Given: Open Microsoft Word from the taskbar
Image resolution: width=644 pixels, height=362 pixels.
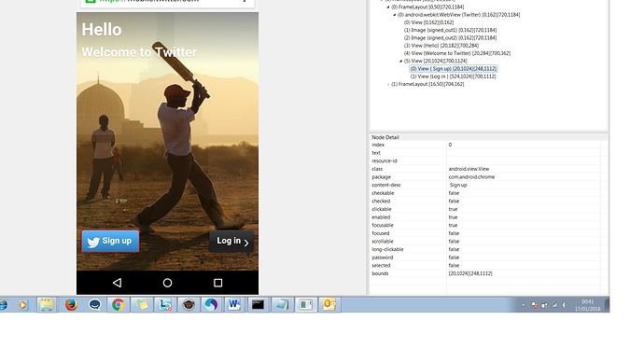Looking at the screenshot, I should pyautogui.click(x=234, y=305).
